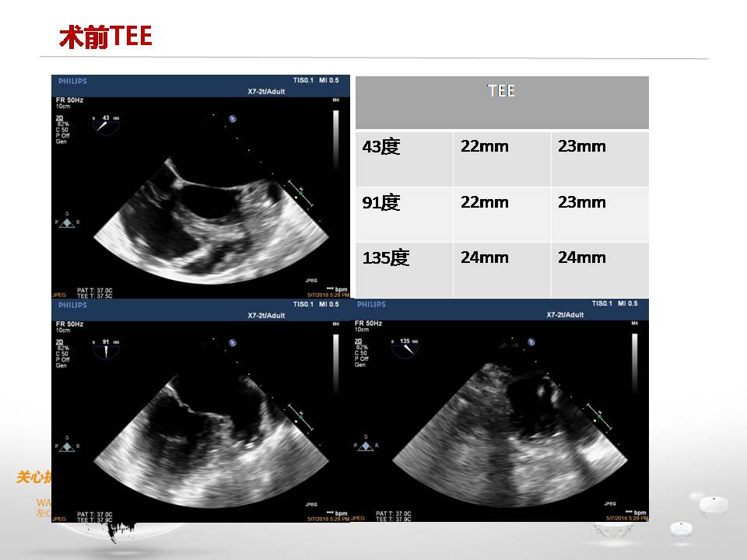Select the first 24mm cell in 135度 row
Screen dimensions: 747x560
point(502,270)
